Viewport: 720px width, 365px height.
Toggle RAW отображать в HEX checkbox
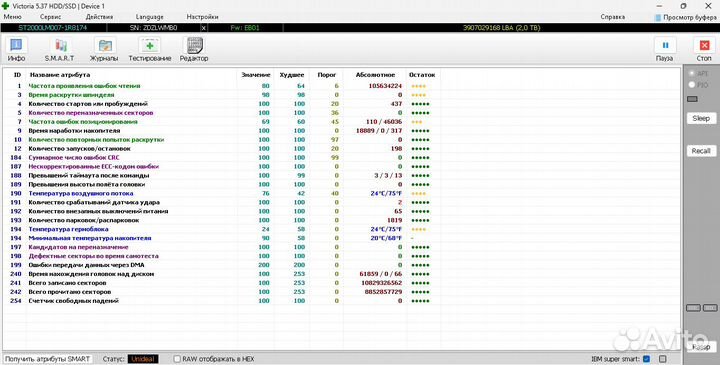(x=177, y=359)
